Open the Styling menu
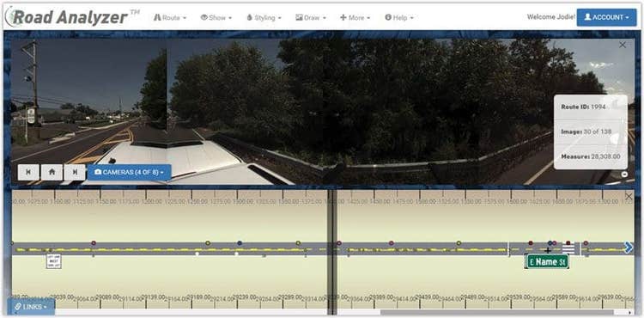The height and width of the screenshot is (318, 644). click(264, 18)
